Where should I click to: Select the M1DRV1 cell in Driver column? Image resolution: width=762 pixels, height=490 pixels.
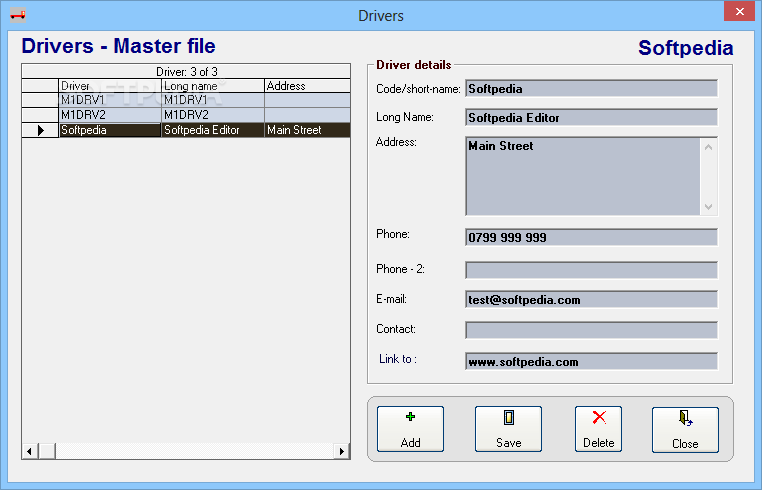click(110, 100)
